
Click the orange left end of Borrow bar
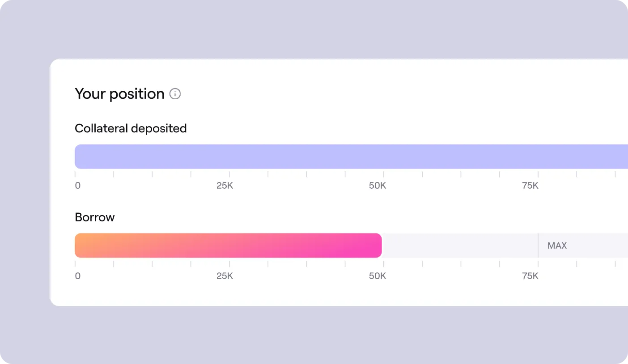[x=80, y=245]
